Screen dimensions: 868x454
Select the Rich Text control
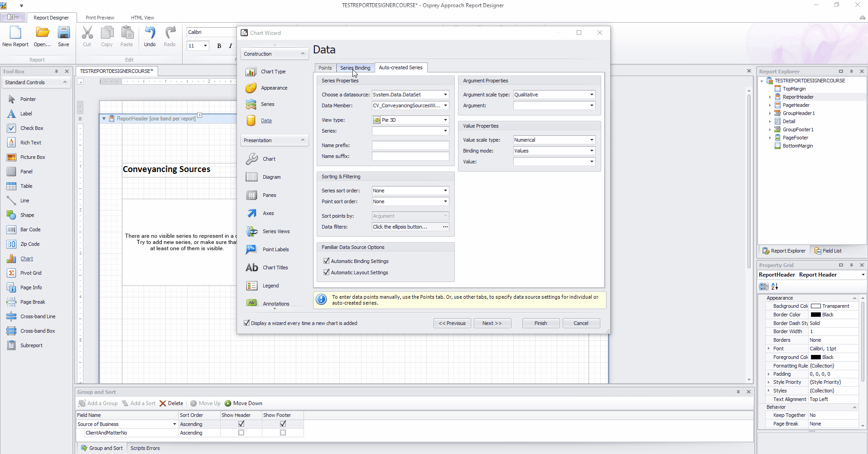point(30,143)
